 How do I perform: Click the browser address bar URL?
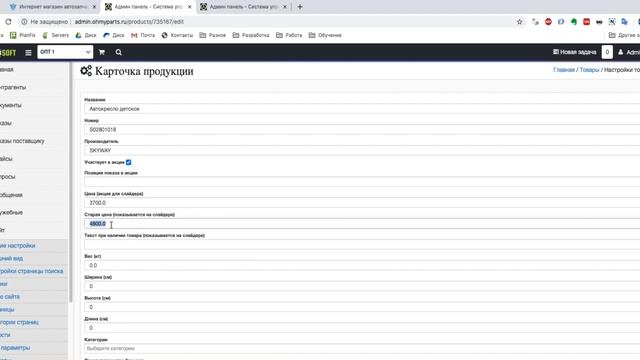pos(129,22)
